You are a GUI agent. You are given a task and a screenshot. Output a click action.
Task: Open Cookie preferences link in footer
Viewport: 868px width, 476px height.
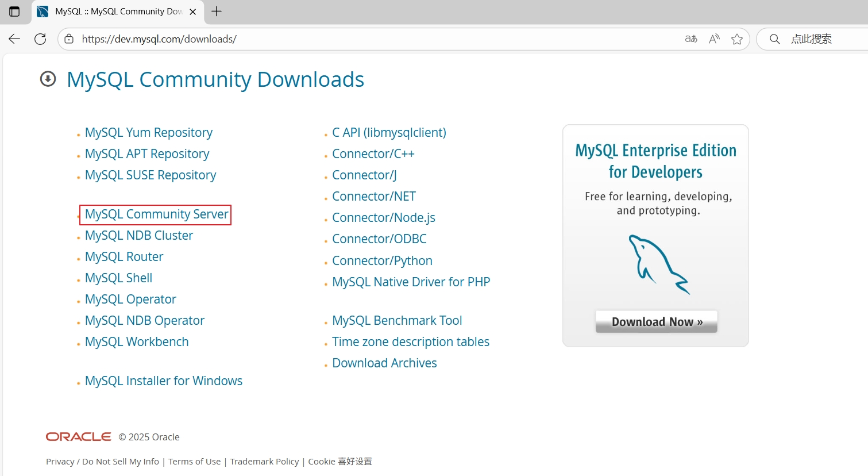340,462
